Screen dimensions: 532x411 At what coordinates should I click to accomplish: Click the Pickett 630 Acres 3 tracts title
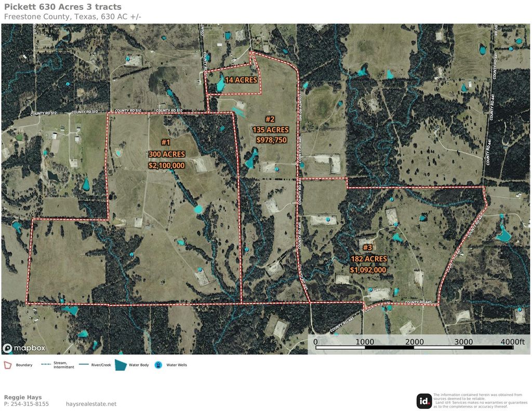pyautogui.click(x=63, y=7)
